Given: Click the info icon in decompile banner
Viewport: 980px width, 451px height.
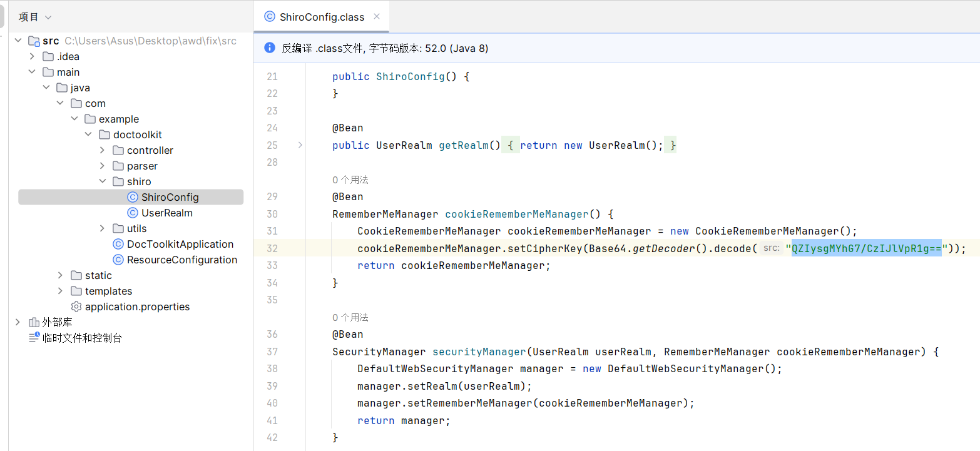Looking at the screenshot, I should [x=270, y=48].
